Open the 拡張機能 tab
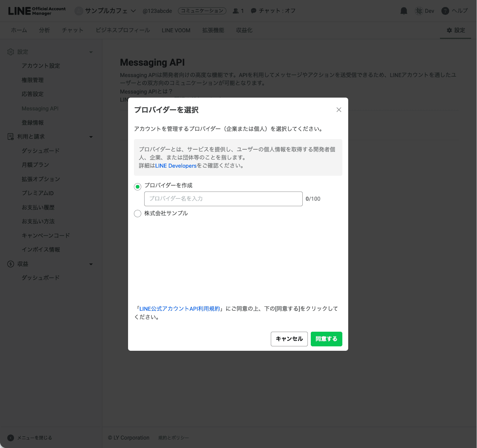 pyautogui.click(x=213, y=30)
